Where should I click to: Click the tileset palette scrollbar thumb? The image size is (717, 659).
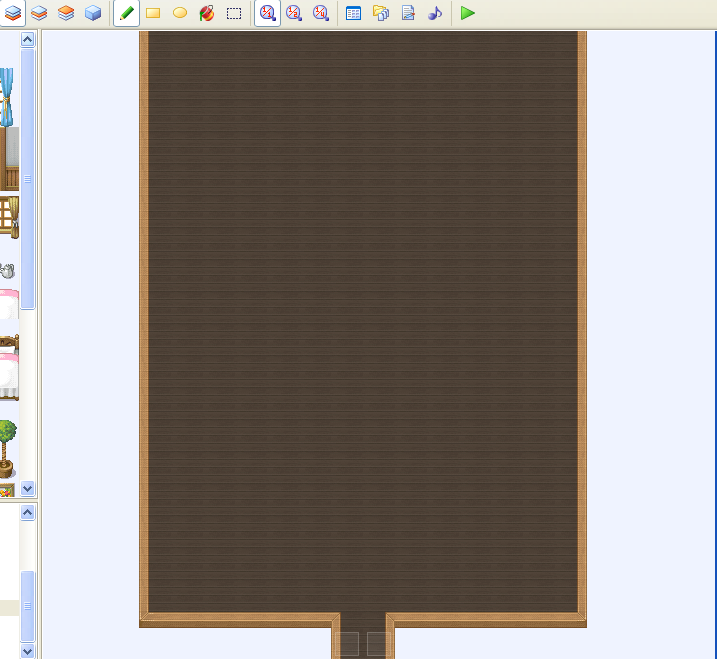27,179
